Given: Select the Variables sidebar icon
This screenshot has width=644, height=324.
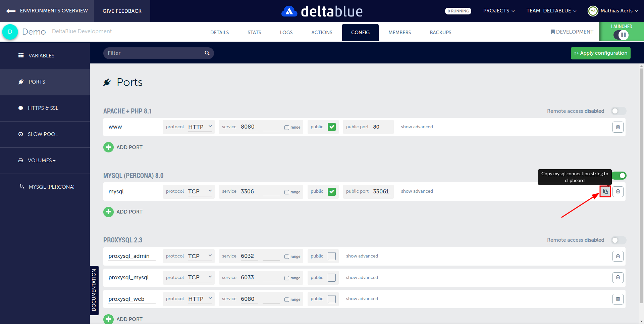Looking at the screenshot, I should click(21, 55).
